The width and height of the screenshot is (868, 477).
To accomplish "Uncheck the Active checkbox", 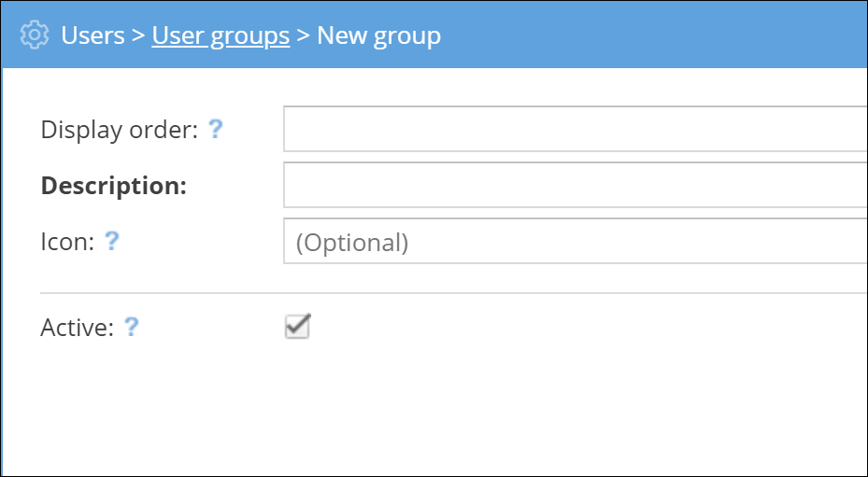I will point(297,327).
